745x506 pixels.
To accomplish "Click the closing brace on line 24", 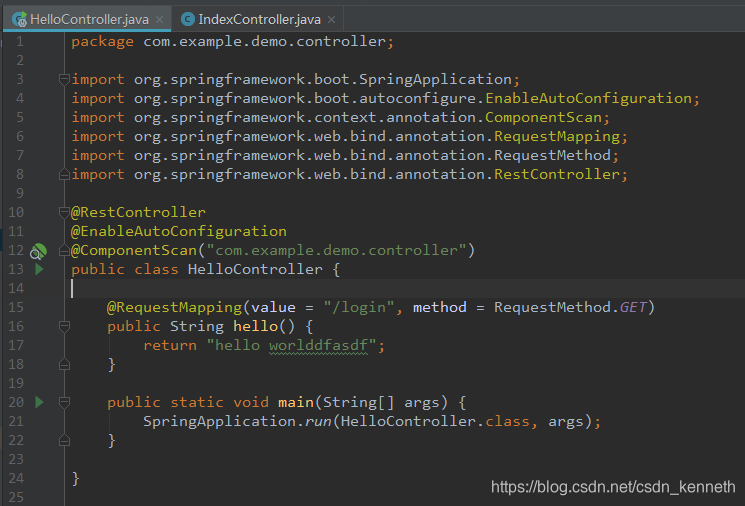I will point(76,478).
